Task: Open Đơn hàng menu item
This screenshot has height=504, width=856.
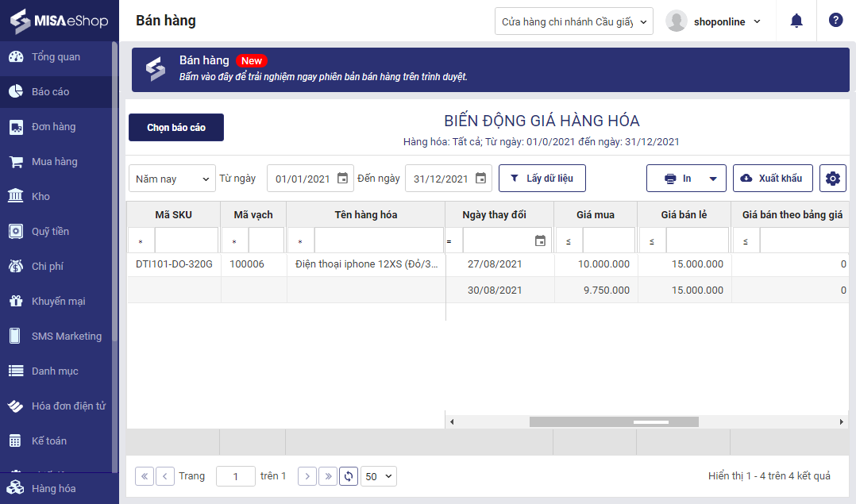Action: 56,127
